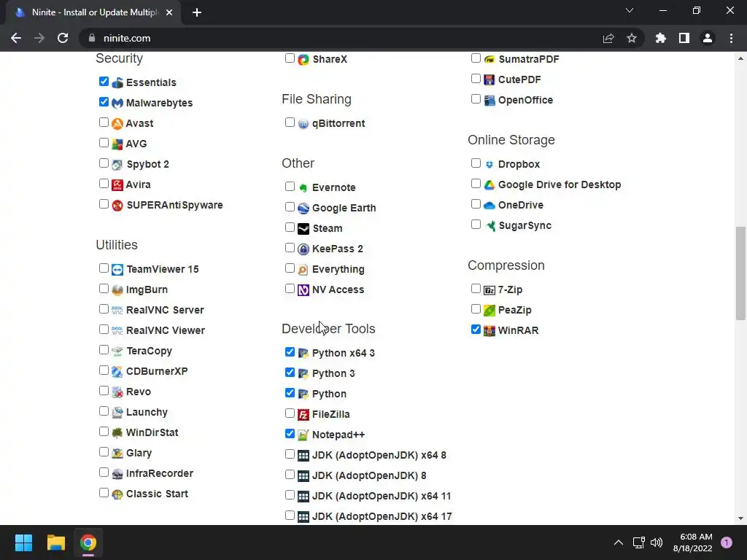Click the NV Access icon
This screenshot has width=747, height=560.
click(x=303, y=290)
